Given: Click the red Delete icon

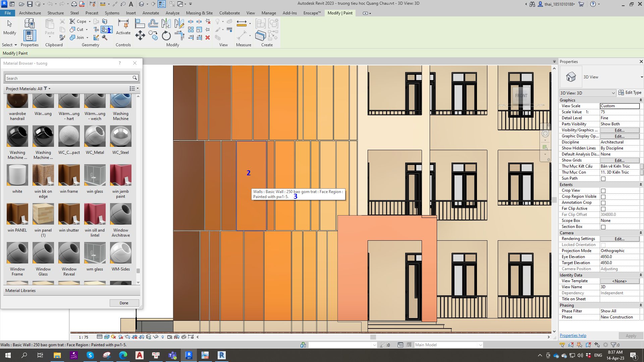Looking at the screenshot, I should click(208, 38).
